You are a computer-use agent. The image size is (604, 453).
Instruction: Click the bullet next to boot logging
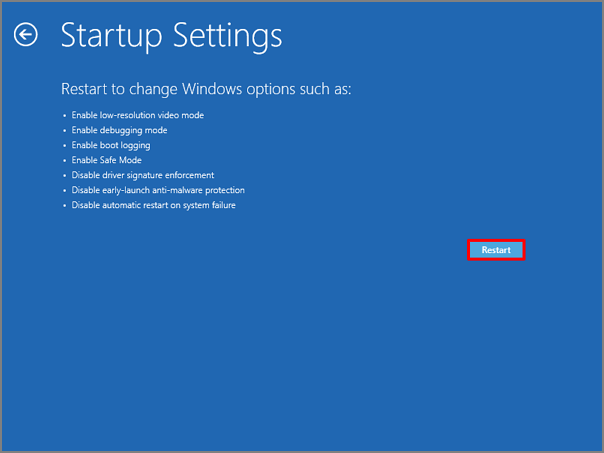tap(64, 145)
